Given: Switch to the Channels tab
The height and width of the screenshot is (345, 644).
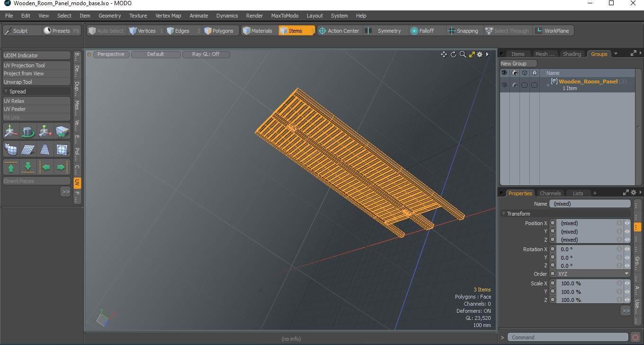Looking at the screenshot, I should pos(550,193).
